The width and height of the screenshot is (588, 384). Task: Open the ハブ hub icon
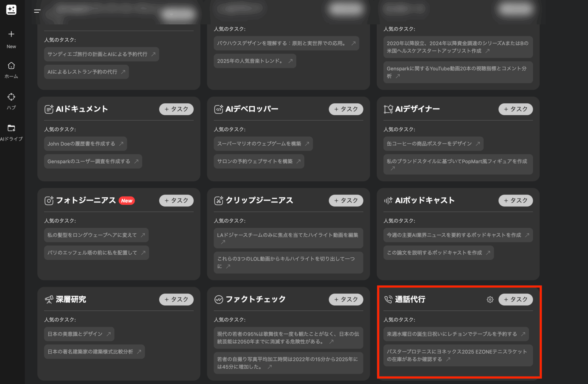point(11,97)
